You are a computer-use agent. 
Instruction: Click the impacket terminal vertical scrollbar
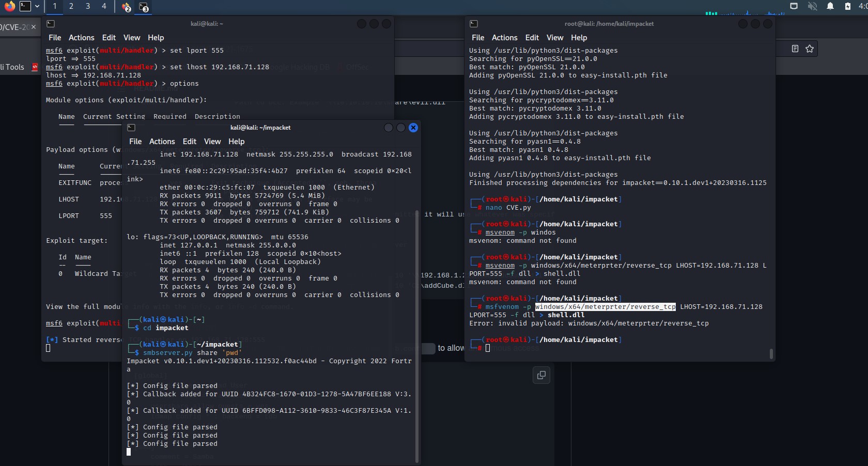pos(416,336)
